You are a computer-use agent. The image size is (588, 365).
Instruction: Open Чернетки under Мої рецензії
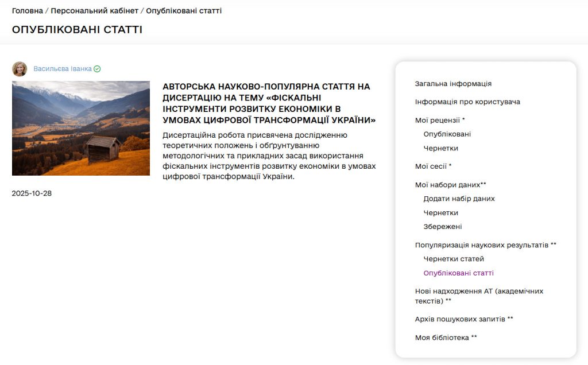[441, 148]
